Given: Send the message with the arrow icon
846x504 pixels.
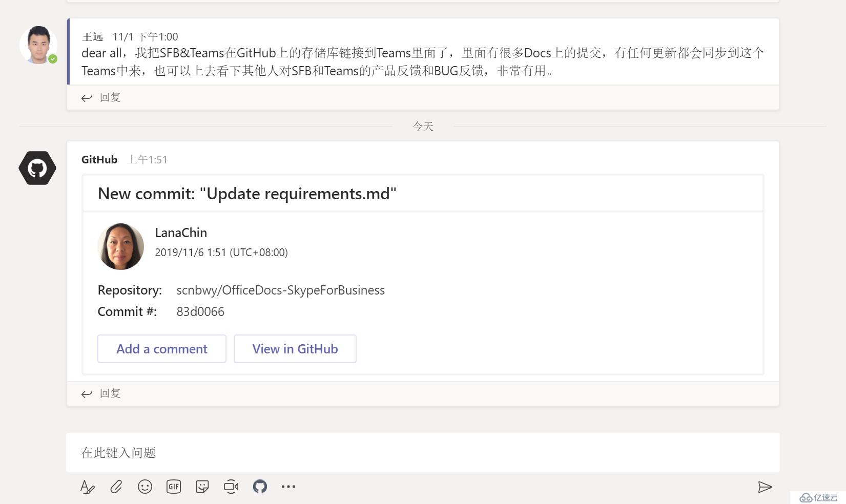Looking at the screenshot, I should point(765,487).
